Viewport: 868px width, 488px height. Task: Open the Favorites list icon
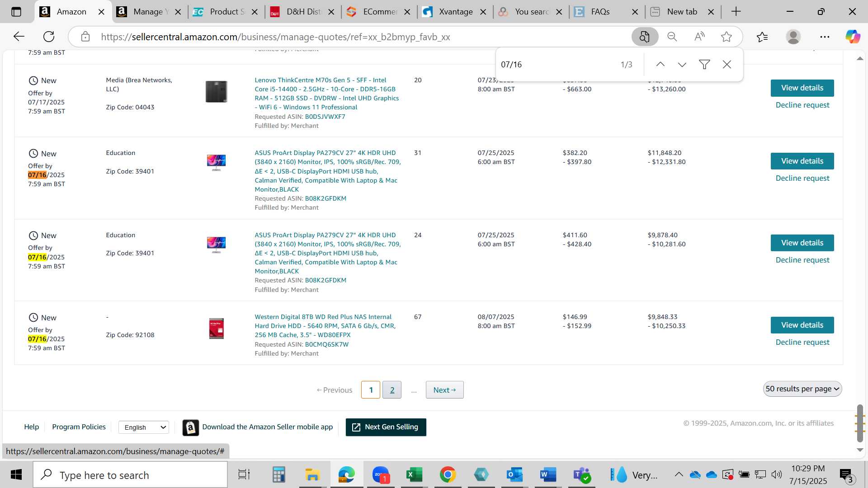[x=762, y=37]
